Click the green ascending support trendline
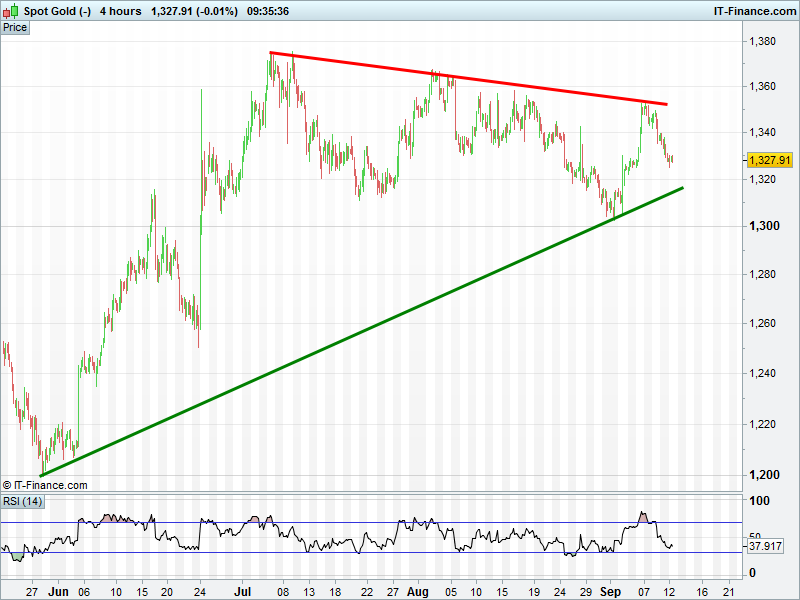Viewport: 800px width, 600px height. (x=361, y=332)
